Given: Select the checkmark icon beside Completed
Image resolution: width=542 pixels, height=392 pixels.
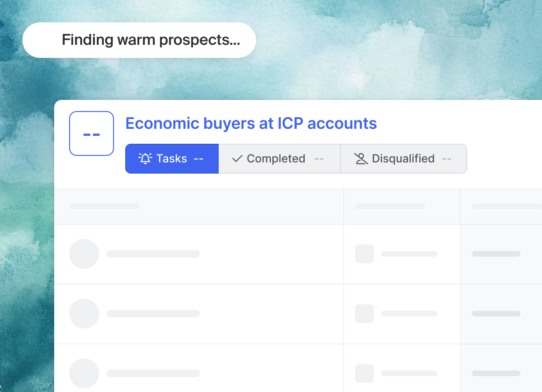Looking at the screenshot, I should click(x=237, y=159).
